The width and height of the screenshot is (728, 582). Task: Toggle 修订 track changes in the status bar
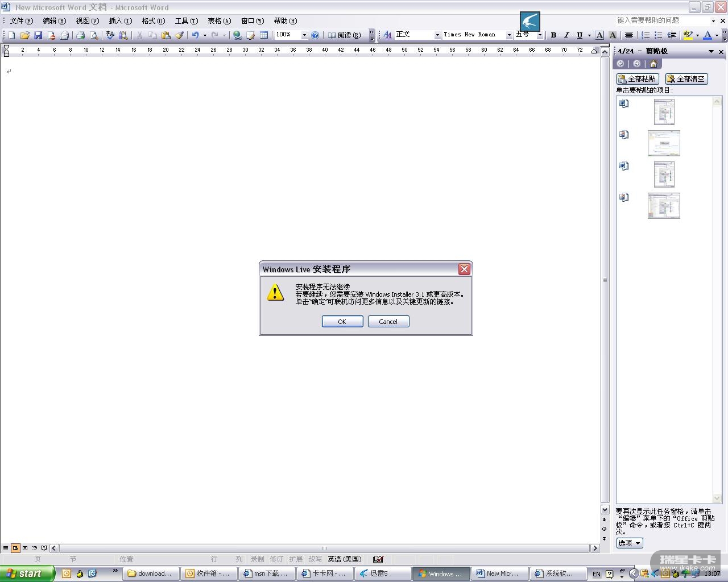[276, 559]
